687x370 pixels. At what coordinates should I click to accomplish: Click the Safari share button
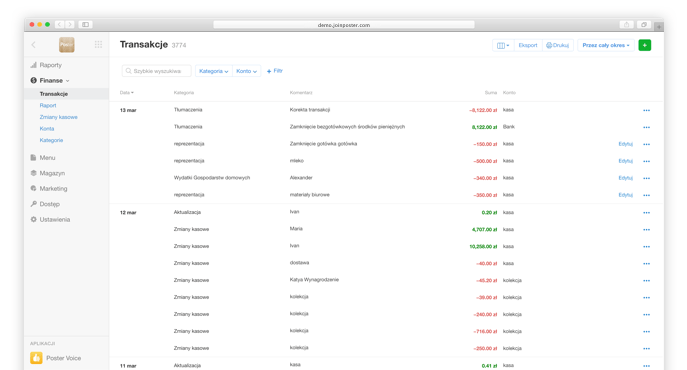pos(627,25)
